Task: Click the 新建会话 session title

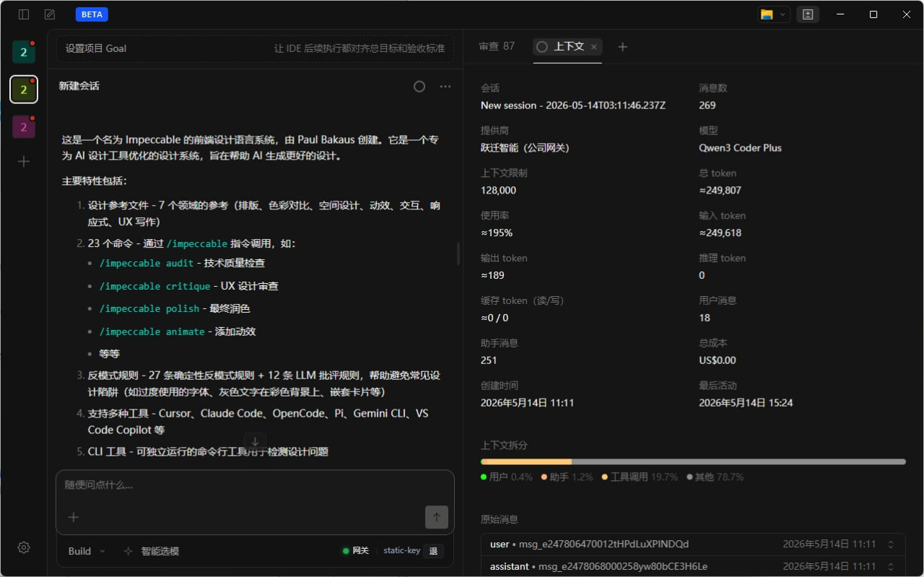Action: [79, 86]
